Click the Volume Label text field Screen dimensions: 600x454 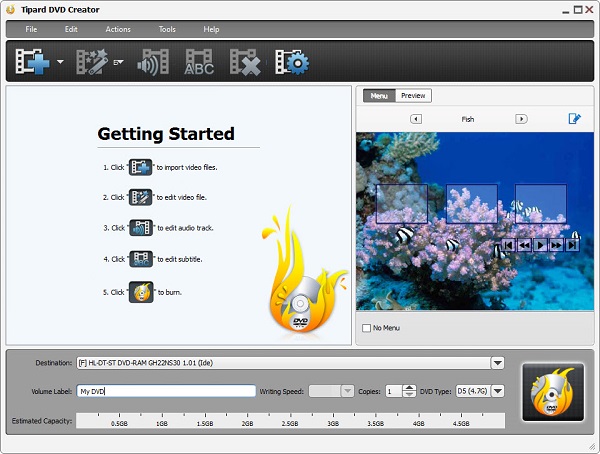[x=166, y=391]
